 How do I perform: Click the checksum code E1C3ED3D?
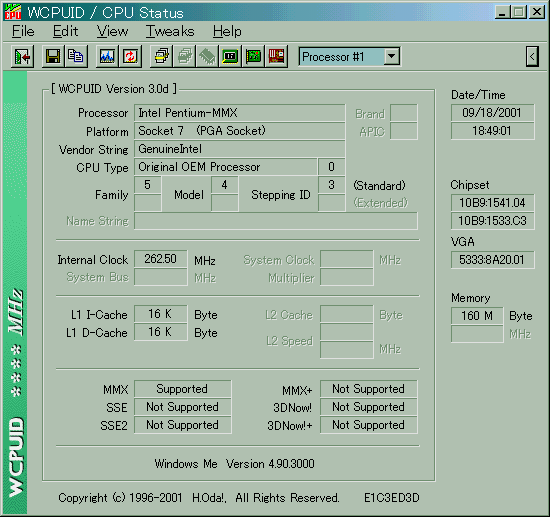point(391,498)
